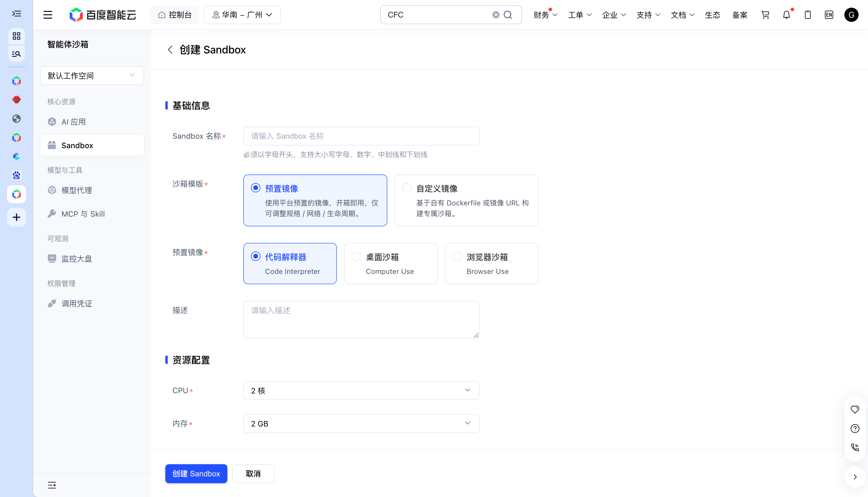Click the mobile device icon in header

(x=807, y=15)
